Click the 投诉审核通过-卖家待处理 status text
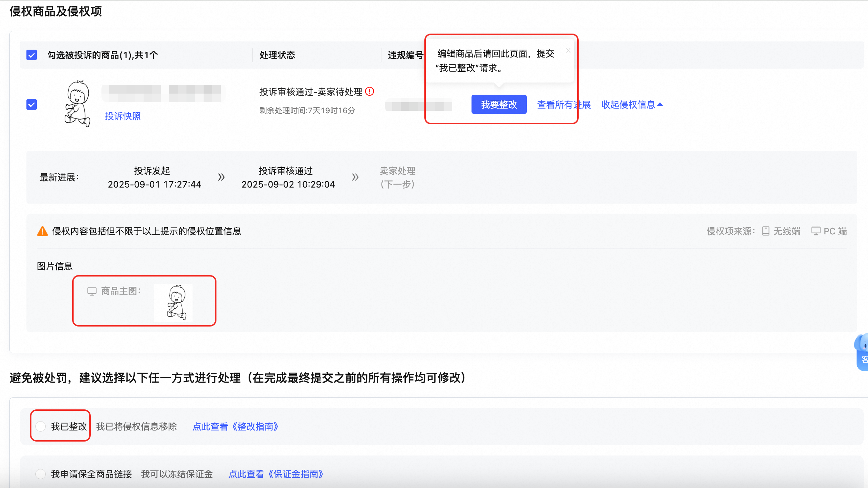Viewport: 868px width, 488px height. pos(311,92)
